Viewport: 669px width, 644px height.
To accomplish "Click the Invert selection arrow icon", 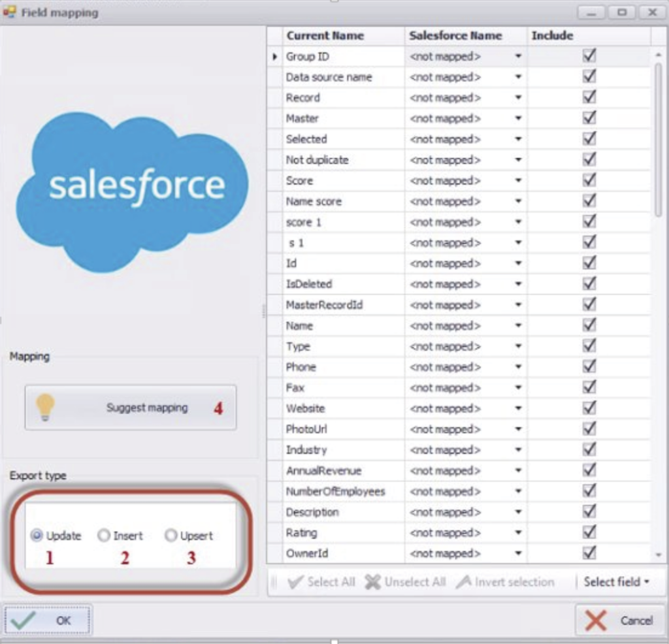I will point(464,582).
